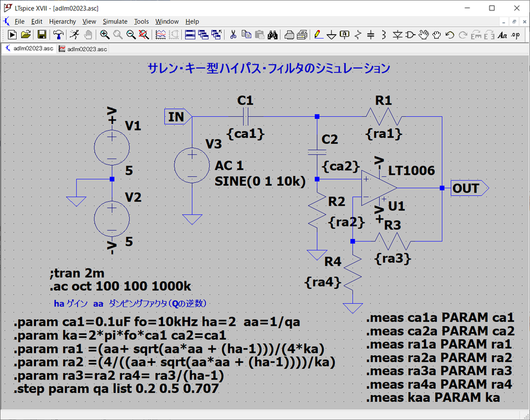Click the .step param qa list directive
Viewport: 530px width, 420px height.
coord(116,389)
